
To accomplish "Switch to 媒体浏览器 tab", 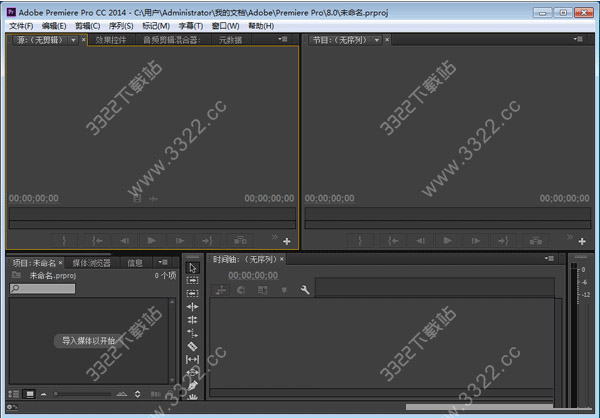I will click(91, 263).
